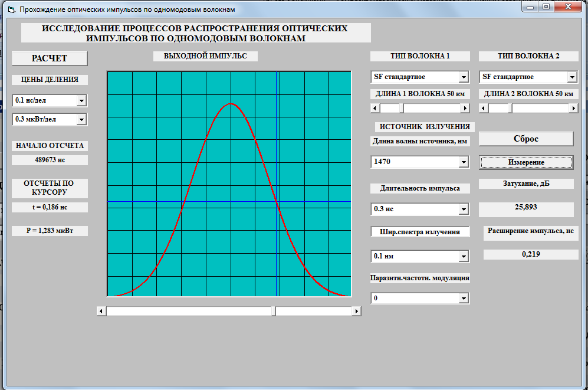Click the ЦЕНЫ ДЕЛЕНИЯ label
This screenshot has width=588, height=390.
[x=50, y=80]
